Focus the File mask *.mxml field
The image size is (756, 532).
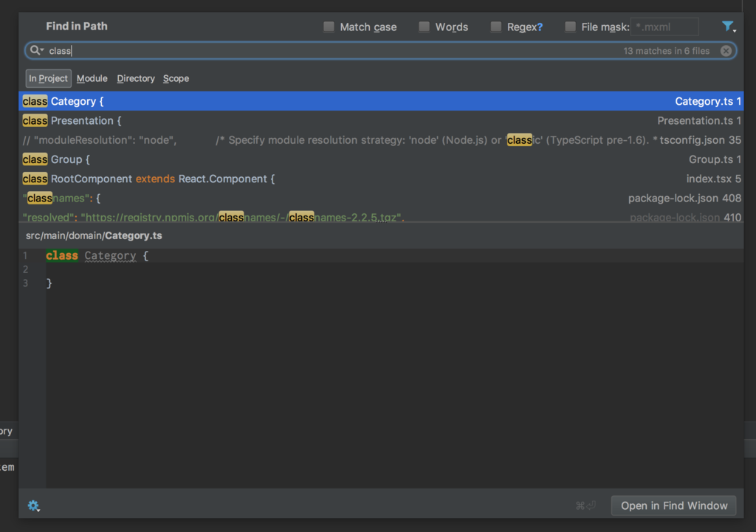click(x=664, y=27)
